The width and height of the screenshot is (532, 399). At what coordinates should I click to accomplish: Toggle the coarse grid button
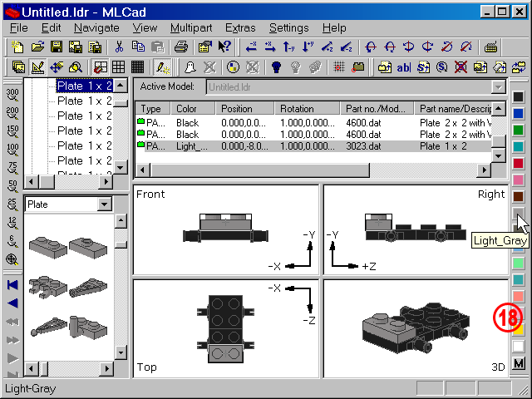click(100, 66)
